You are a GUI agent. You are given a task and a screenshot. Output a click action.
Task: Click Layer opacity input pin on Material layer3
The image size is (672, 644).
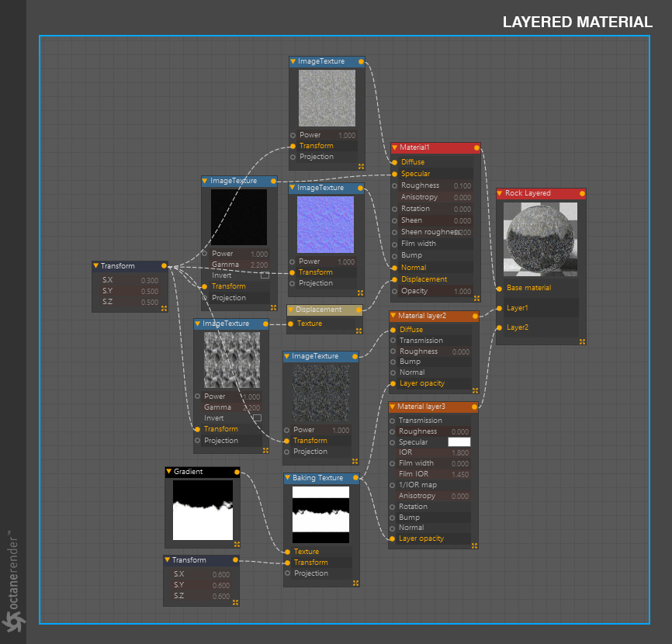[x=392, y=538]
